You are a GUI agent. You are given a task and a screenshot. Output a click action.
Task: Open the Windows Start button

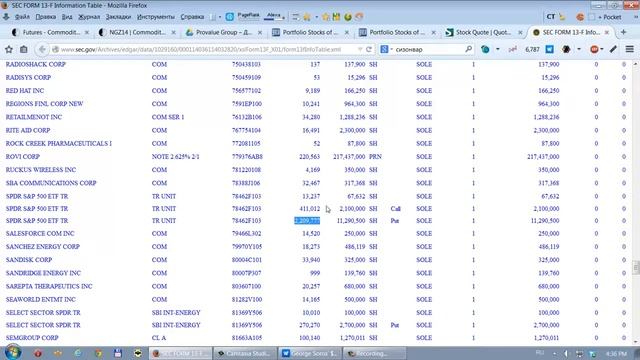pyautogui.click(x=13, y=353)
